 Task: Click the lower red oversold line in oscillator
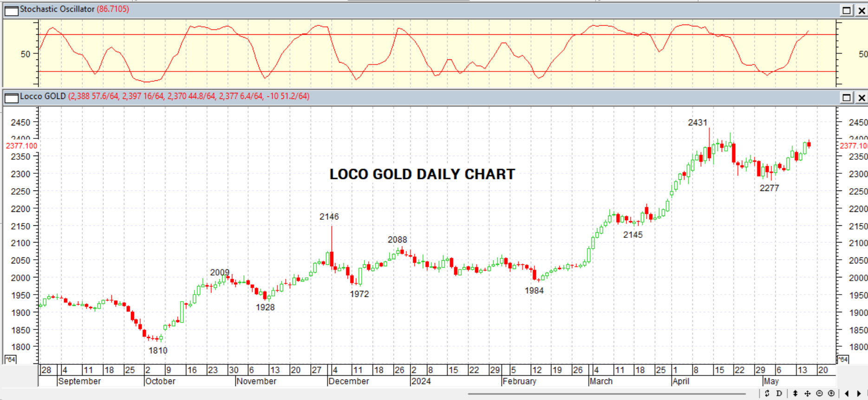pyautogui.click(x=437, y=72)
